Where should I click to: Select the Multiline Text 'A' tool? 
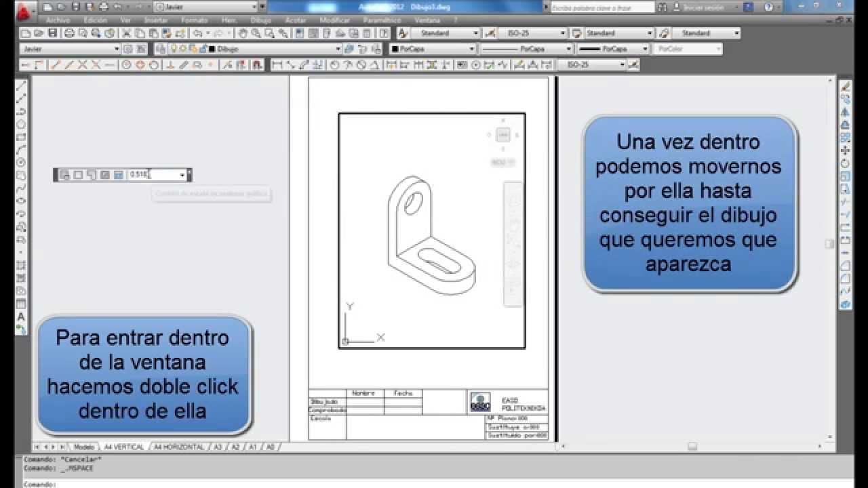[21, 317]
